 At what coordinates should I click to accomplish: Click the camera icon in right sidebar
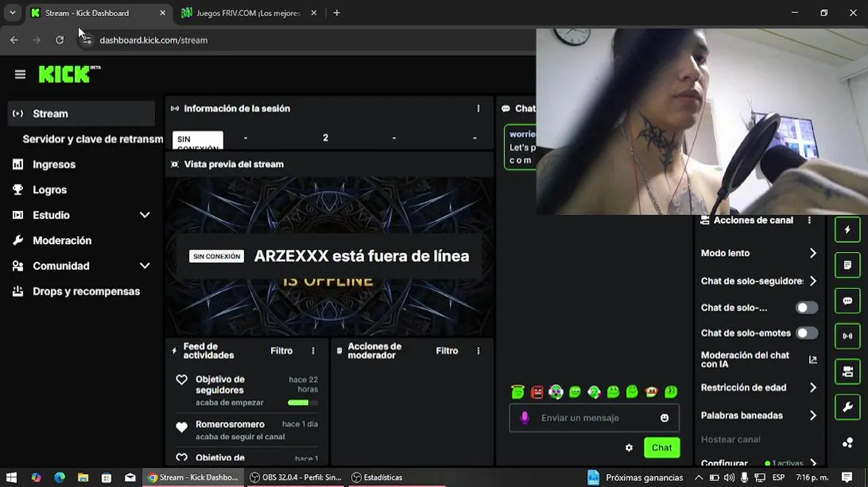(x=847, y=372)
